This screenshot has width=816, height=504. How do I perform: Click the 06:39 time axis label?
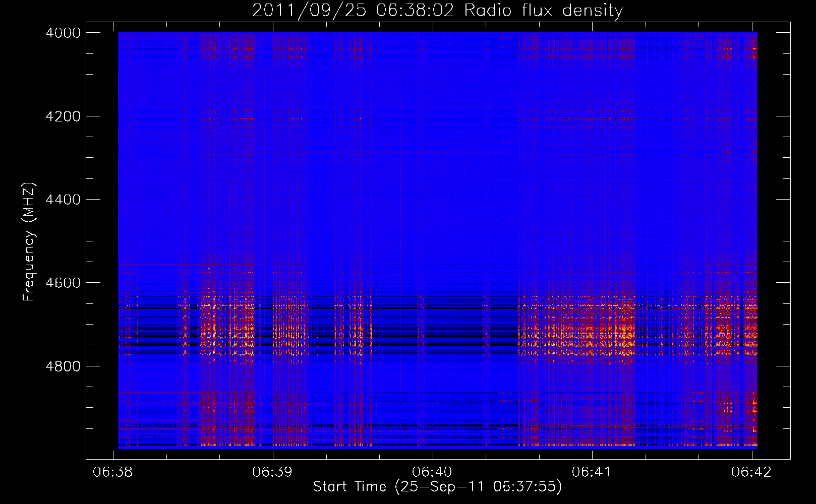(x=273, y=472)
